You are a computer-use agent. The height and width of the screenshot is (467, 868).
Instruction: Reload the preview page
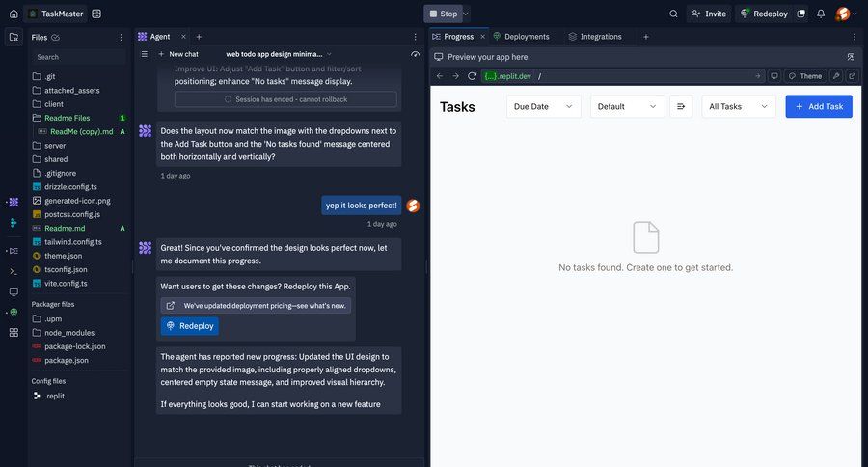click(472, 76)
